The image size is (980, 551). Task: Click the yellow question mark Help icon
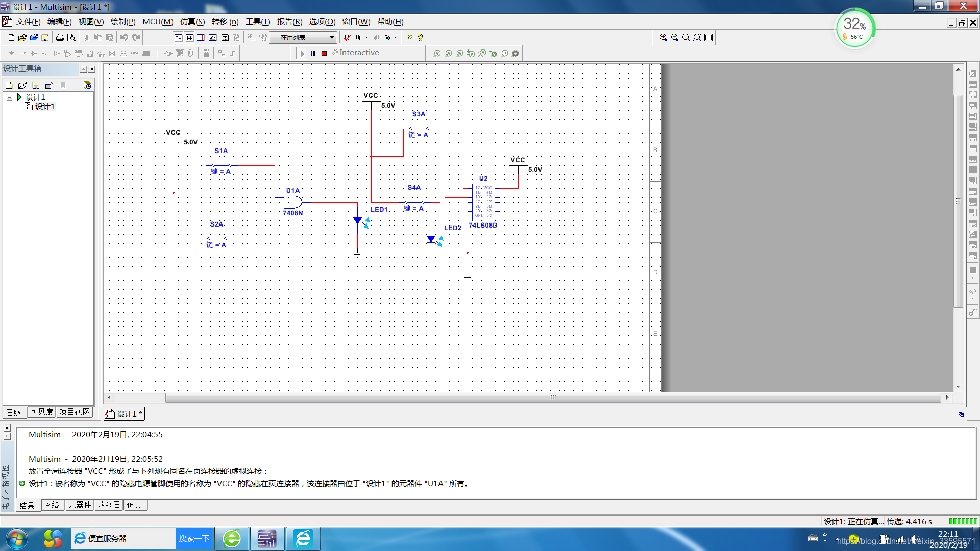(x=420, y=38)
